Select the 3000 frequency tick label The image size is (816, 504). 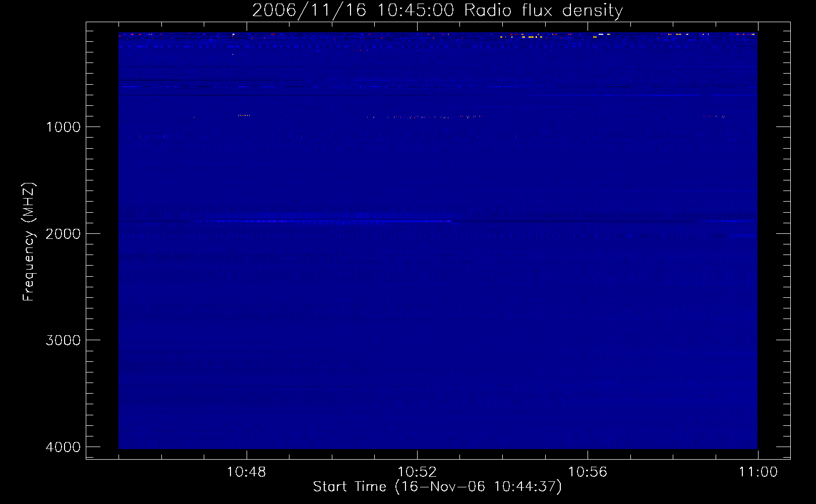click(x=63, y=340)
